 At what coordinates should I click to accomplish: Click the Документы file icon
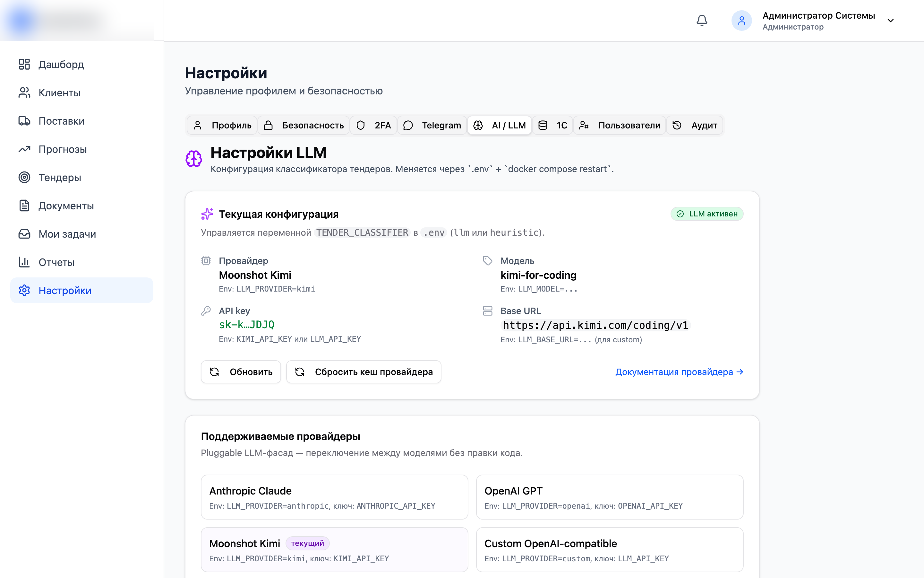click(x=24, y=206)
